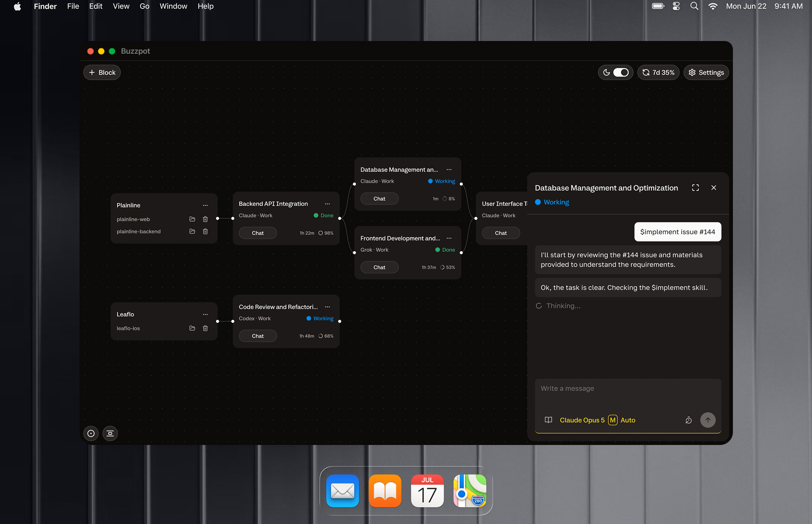
Task: Click the 8% progress indicator on Database Management
Action: [449, 199]
